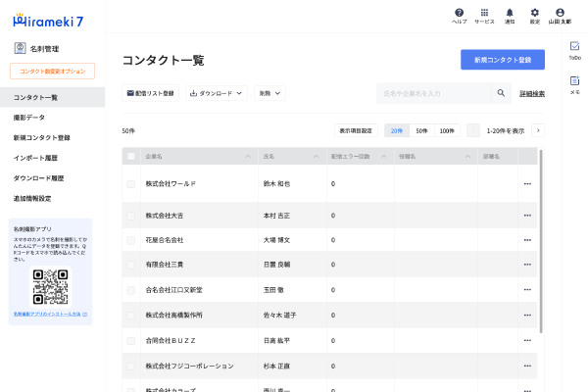Click the 部署名 column header
588x392 pixels.
coord(498,157)
